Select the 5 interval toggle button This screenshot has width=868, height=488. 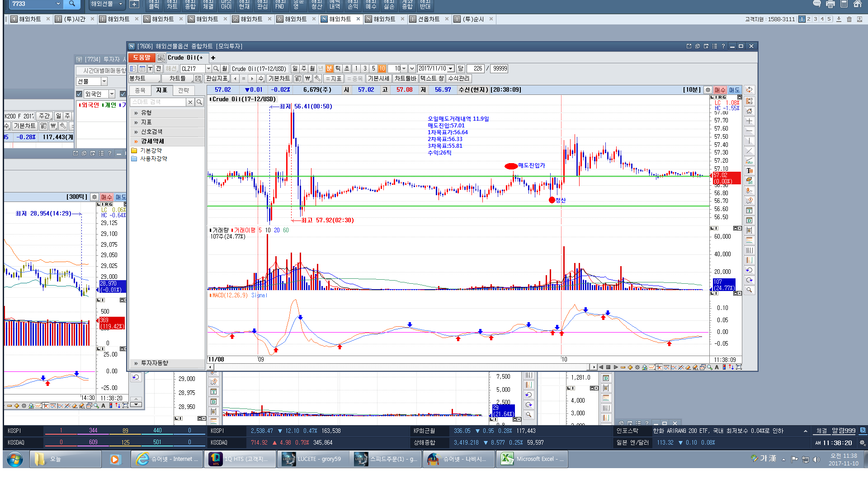(373, 69)
